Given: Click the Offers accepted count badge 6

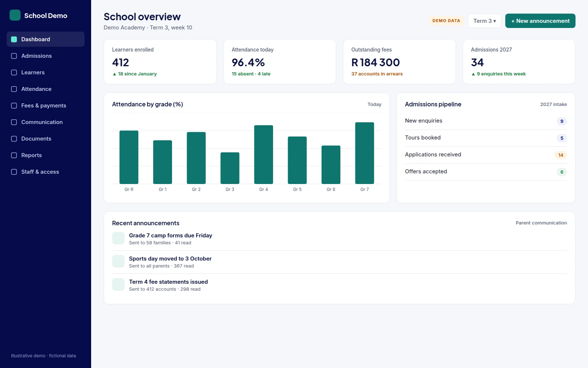Looking at the screenshot, I should tap(562, 172).
